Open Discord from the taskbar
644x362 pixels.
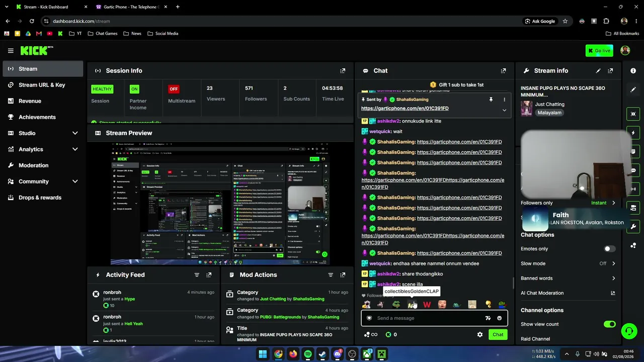click(x=338, y=354)
